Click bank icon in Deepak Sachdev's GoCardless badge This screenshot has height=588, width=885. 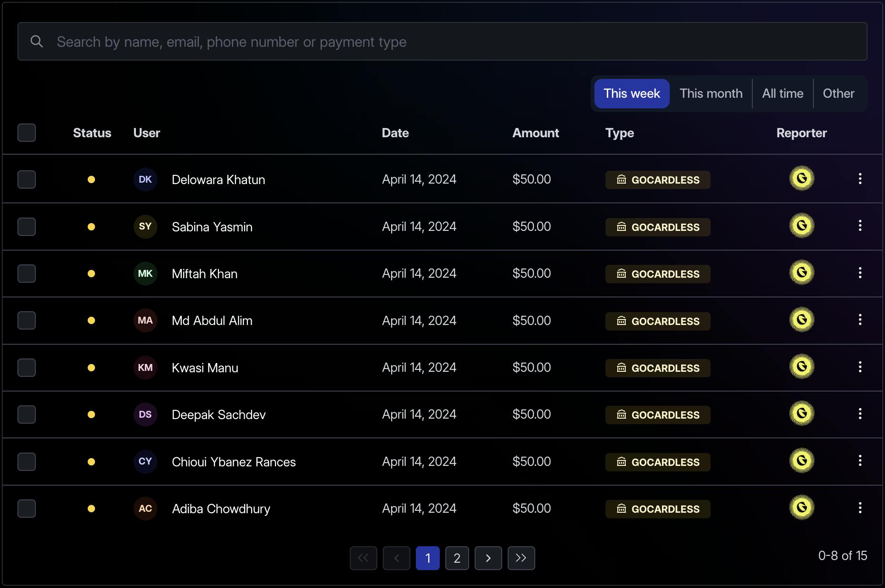coord(621,414)
